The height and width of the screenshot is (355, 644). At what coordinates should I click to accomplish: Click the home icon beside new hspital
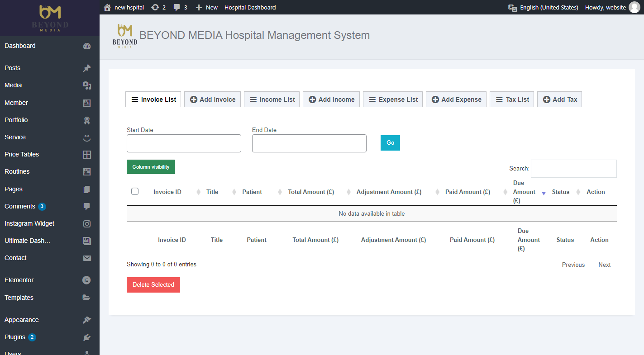(107, 7)
